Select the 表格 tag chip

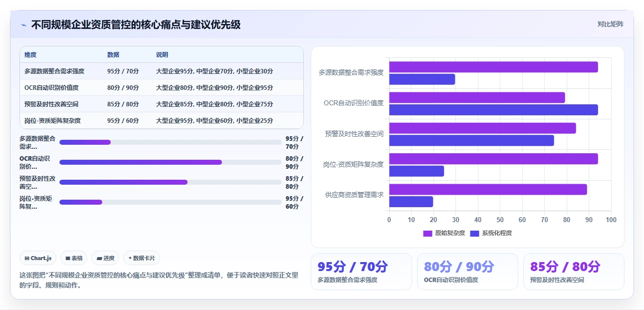click(x=74, y=258)
